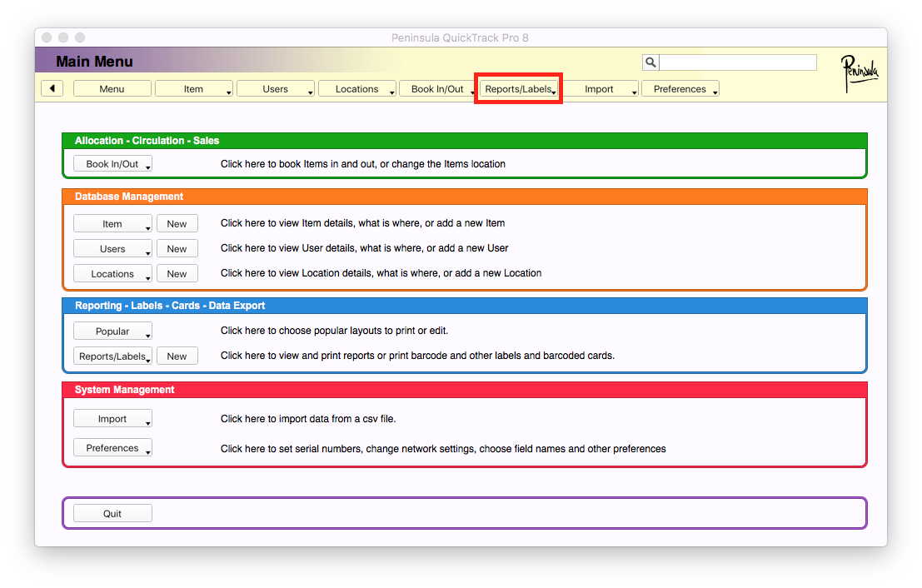Click the description about choosing popular layouts

coord(335,331)
